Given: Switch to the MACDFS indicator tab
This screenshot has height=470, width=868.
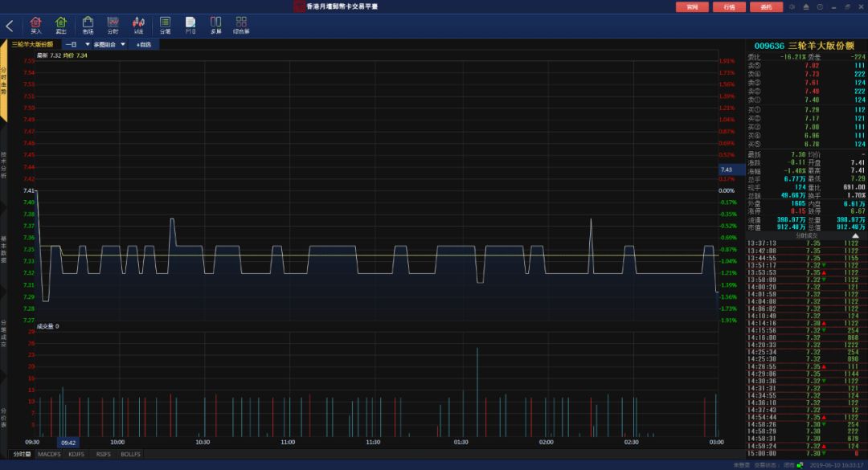Looking at the screenshot, I should (49, 454).
